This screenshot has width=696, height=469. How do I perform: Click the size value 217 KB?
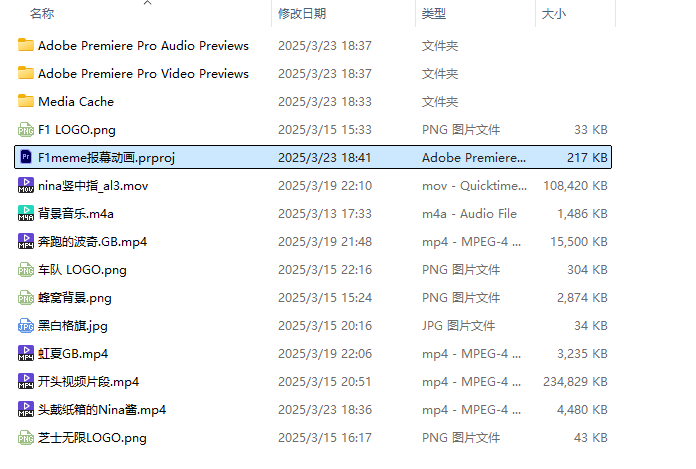587,158
